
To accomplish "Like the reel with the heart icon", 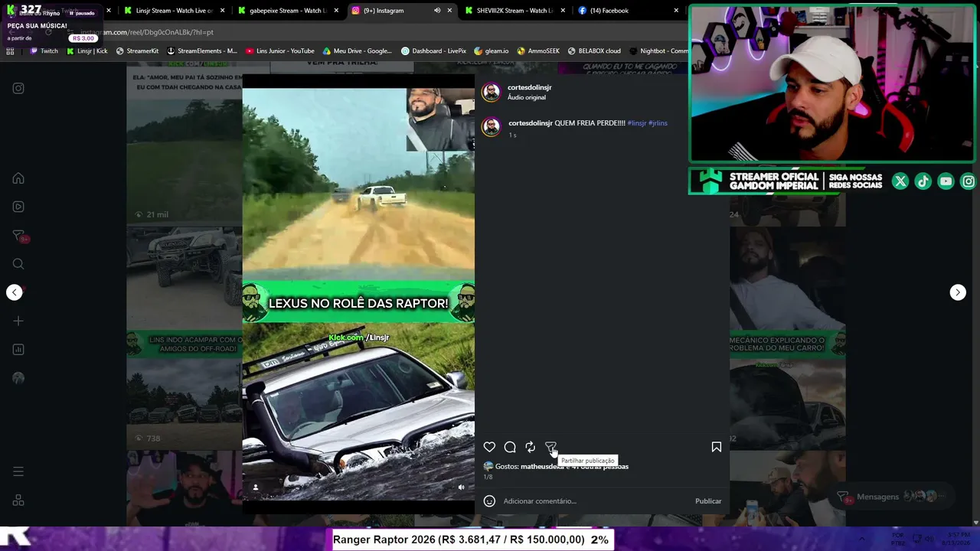I will pyautogui.click(x=489, y=447).
